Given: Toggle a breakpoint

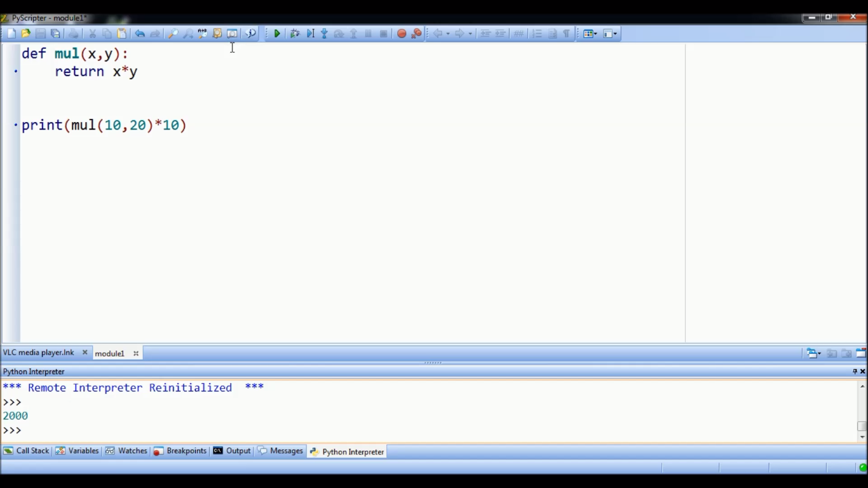Looking at the screenshot, I should click(x=401, y=33).
